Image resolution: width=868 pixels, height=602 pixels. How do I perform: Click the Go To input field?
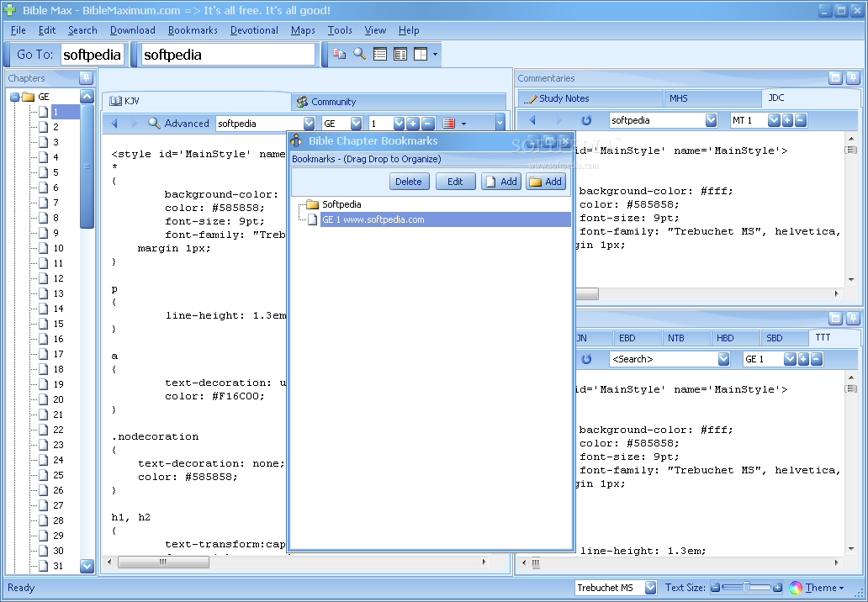point(93,54)
